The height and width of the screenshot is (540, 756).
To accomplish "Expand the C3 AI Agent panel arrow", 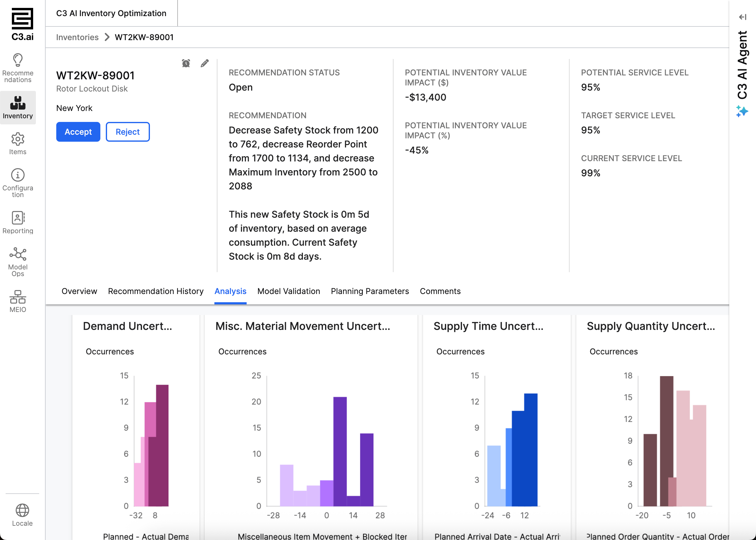I will tap(742, 17).
